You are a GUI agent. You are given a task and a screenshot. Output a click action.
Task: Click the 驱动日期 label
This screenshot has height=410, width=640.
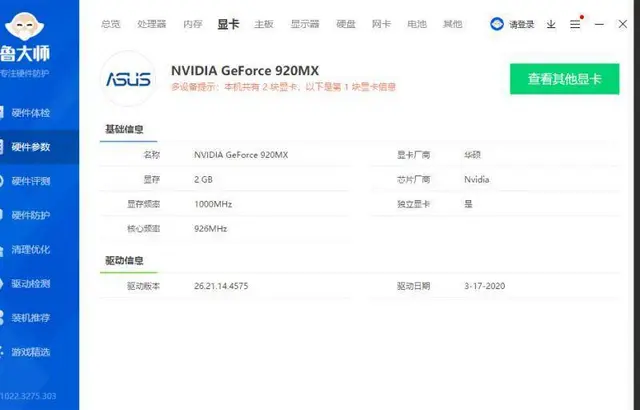click(x=413, y=286)
